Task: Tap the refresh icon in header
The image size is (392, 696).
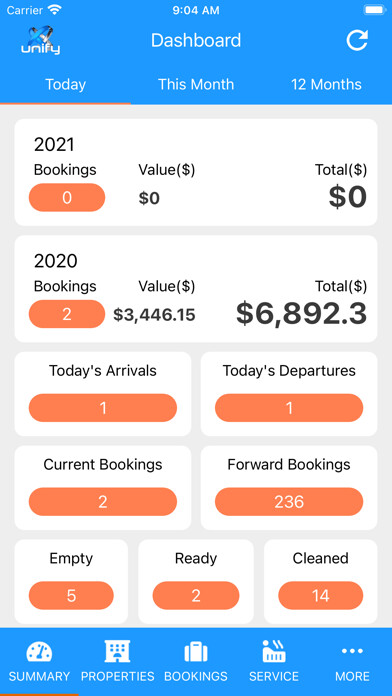Action: point(357,40)
